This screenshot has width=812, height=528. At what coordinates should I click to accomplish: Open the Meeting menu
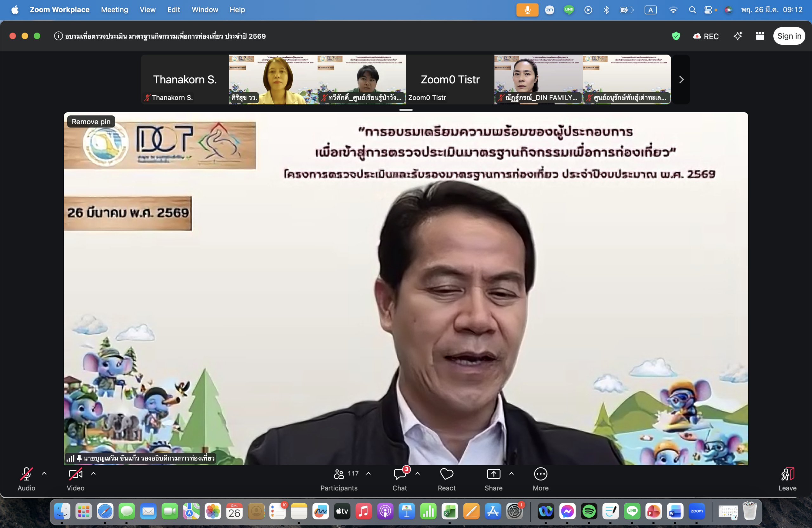point(114,10)
